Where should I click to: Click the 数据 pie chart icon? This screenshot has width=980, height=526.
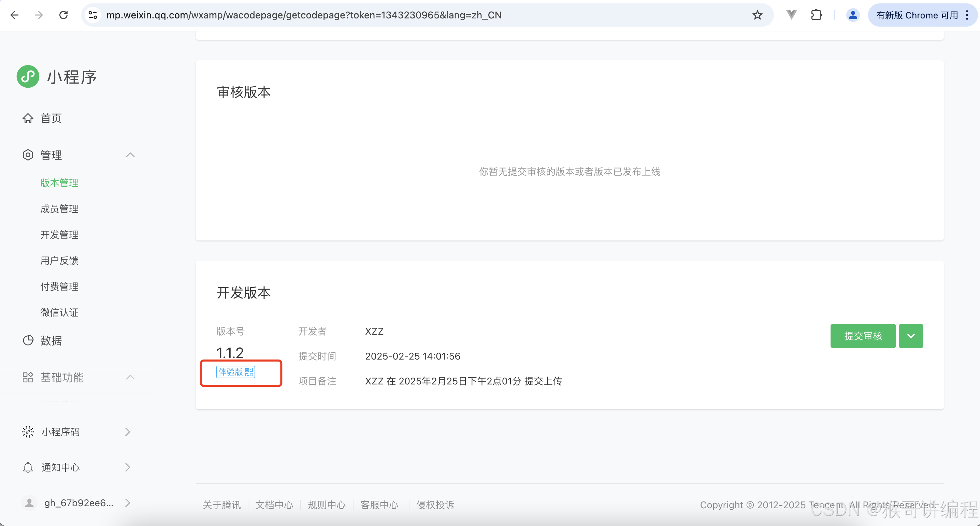pos(28,340)
